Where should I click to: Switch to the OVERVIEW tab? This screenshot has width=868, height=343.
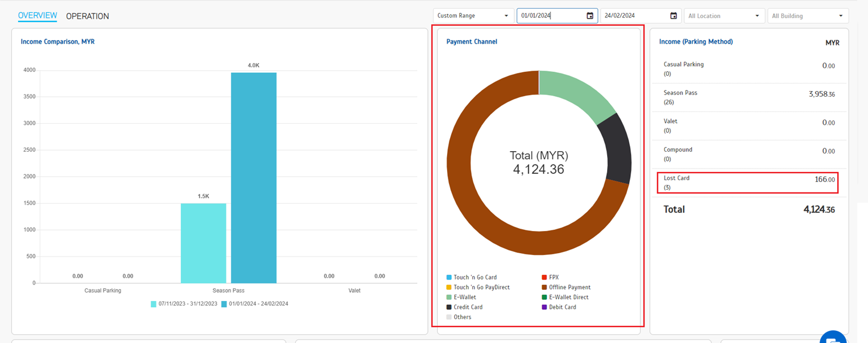37,15
